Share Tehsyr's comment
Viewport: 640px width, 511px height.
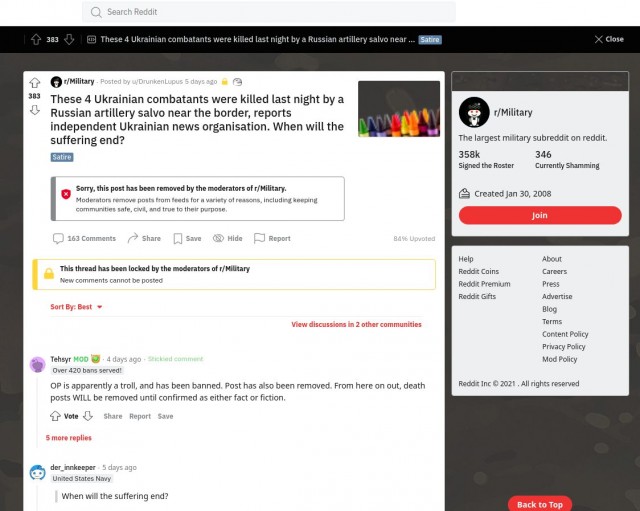113,416
